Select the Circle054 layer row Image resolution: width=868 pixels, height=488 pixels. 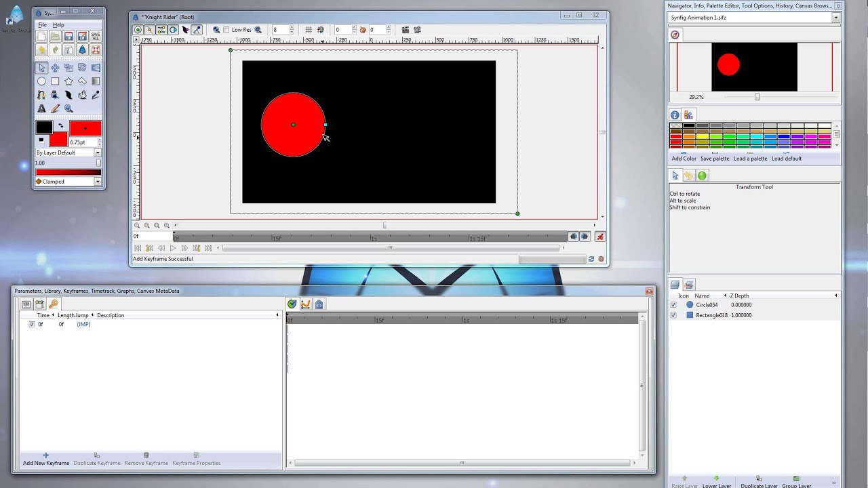pyautogui.click(x=754, y=305)
